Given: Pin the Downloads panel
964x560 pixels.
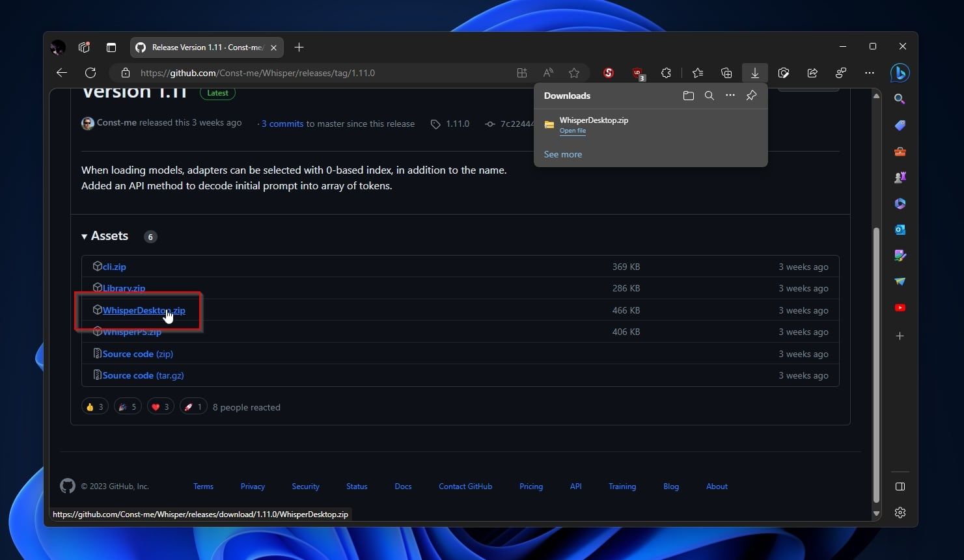Looking at the screenshot, I should click(x=751, y=96).
